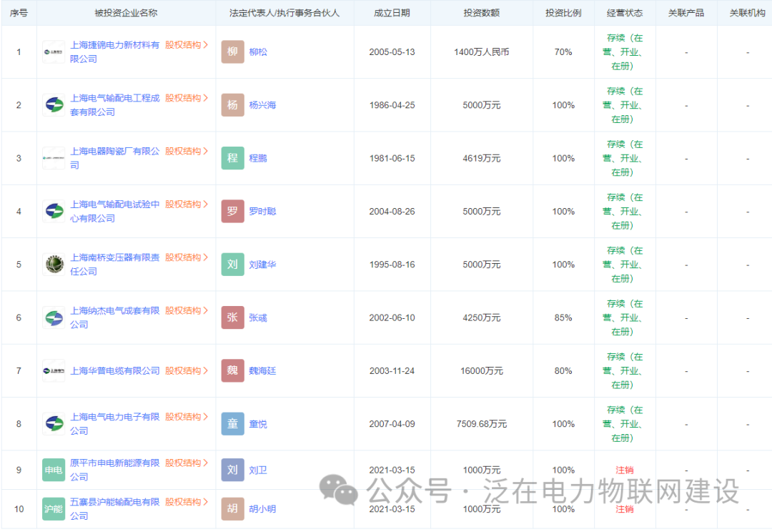Image resolution: width=772 pixels, height=532 pixels.
Task: Click avatar 童 beside 童悦
Action: pyautogui.click(x=232, y=423)
